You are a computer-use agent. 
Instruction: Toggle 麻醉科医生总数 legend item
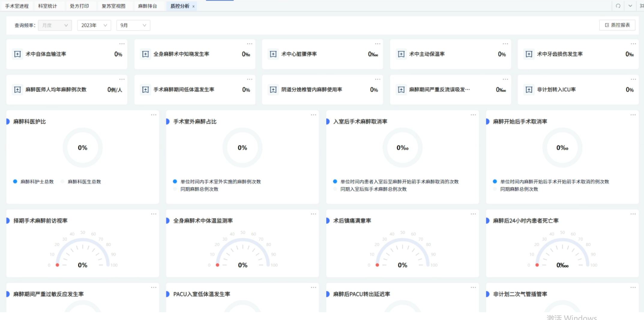pos(81,181)
